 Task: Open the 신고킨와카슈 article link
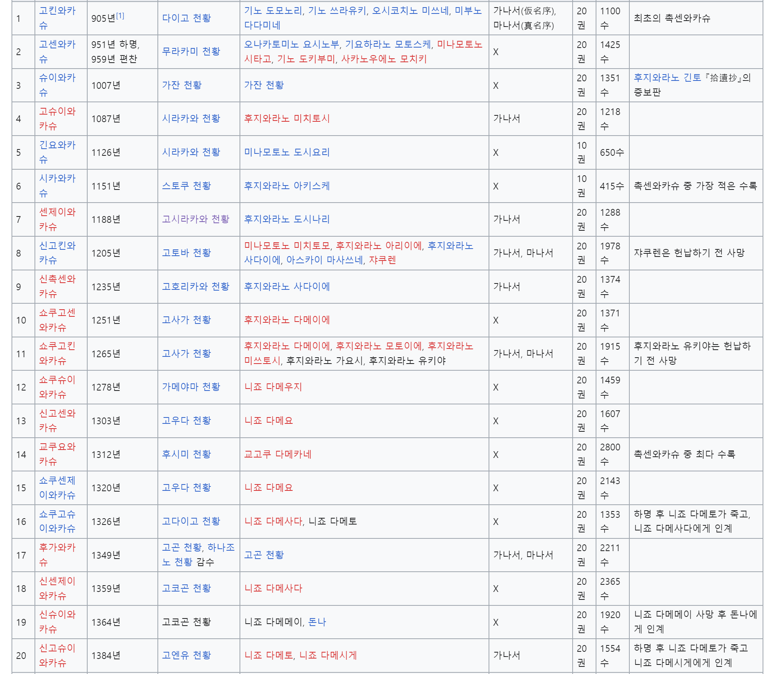57,246
